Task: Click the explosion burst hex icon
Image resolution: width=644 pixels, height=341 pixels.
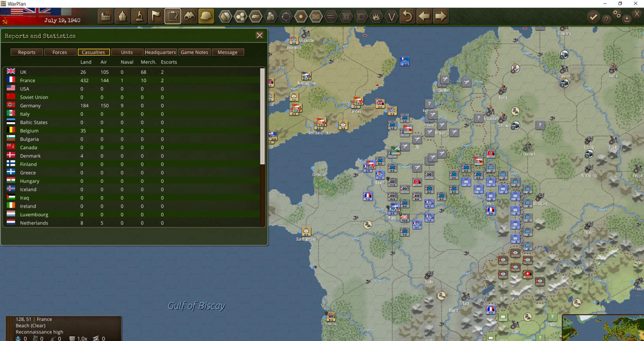Action: (x=376, y=17)
